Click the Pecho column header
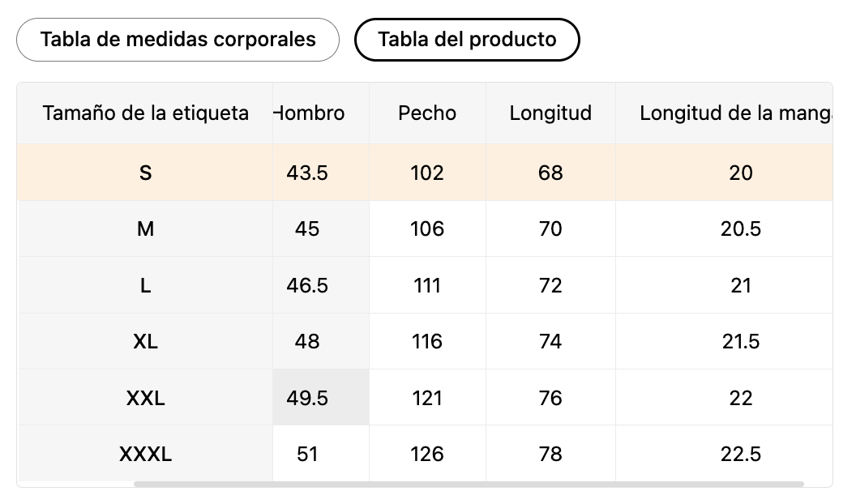The width and height of the screenshot is (856, 504). coord(427,113)
